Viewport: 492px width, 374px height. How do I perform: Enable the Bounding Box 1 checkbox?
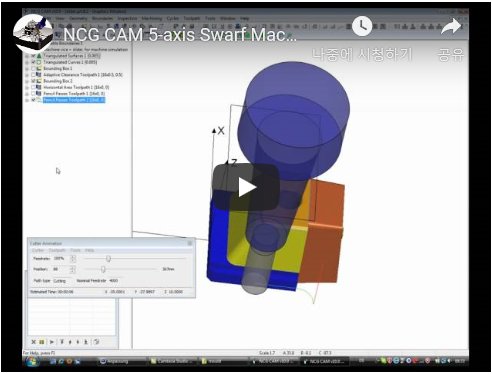click(33, 69)
